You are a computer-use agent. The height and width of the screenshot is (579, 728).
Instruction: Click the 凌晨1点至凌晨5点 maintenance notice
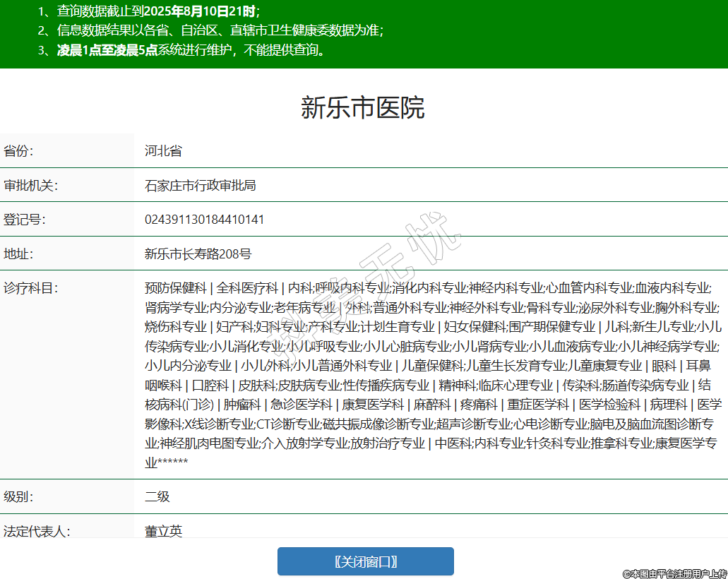tap(107, 50)
